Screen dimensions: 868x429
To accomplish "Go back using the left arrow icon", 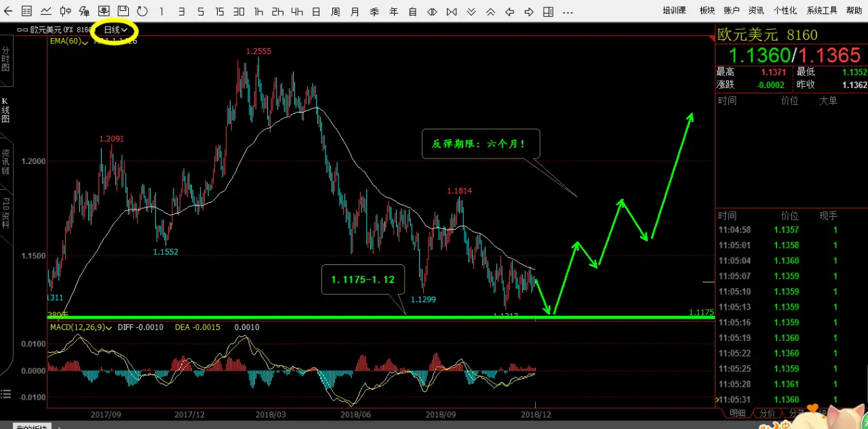I will (x=8, y=11).
